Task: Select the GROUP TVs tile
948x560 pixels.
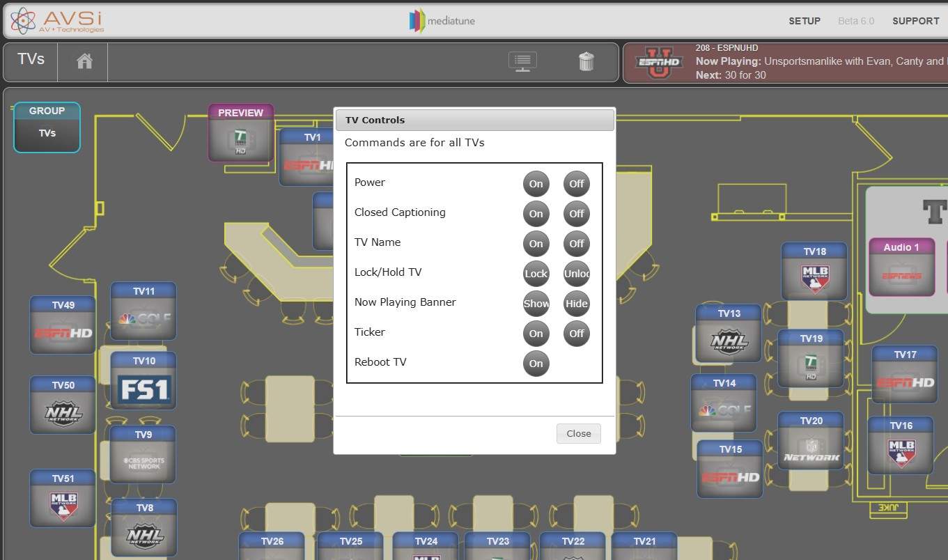Action: [x=47, y=127]
